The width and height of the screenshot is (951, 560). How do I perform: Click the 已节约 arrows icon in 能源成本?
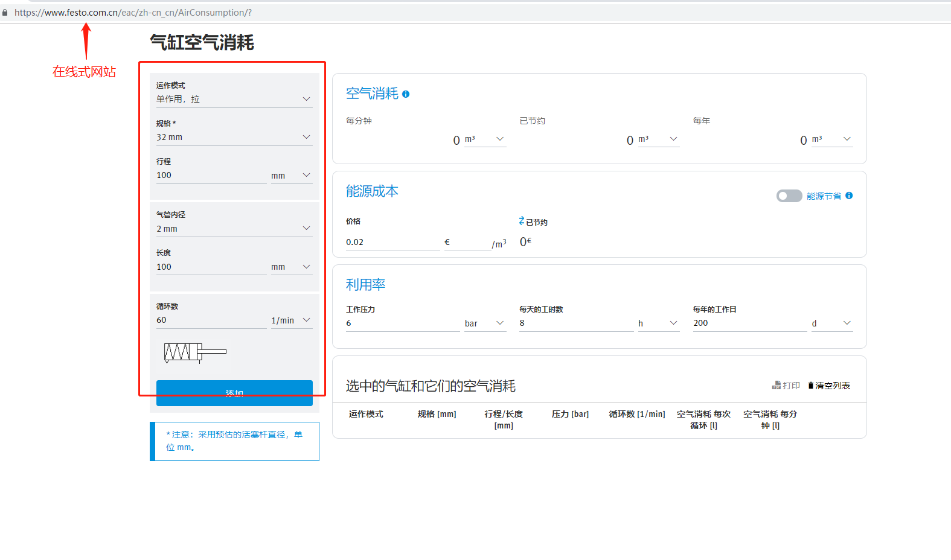coord(522,221)
